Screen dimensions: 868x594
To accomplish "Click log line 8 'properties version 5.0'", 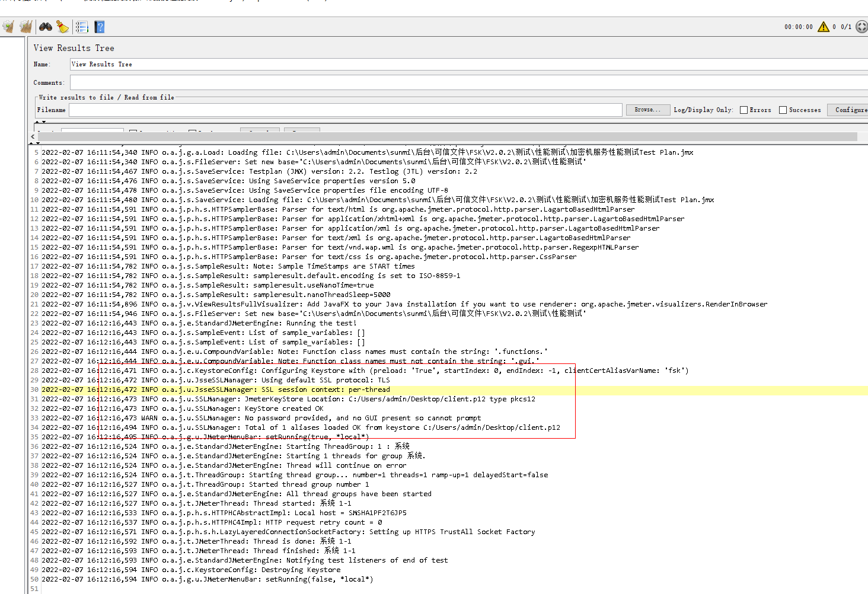I will (228, 181).
